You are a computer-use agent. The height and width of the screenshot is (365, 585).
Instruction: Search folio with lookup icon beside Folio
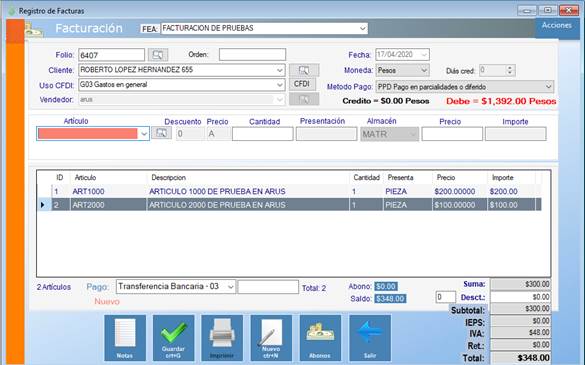click(x=158, y=55)
